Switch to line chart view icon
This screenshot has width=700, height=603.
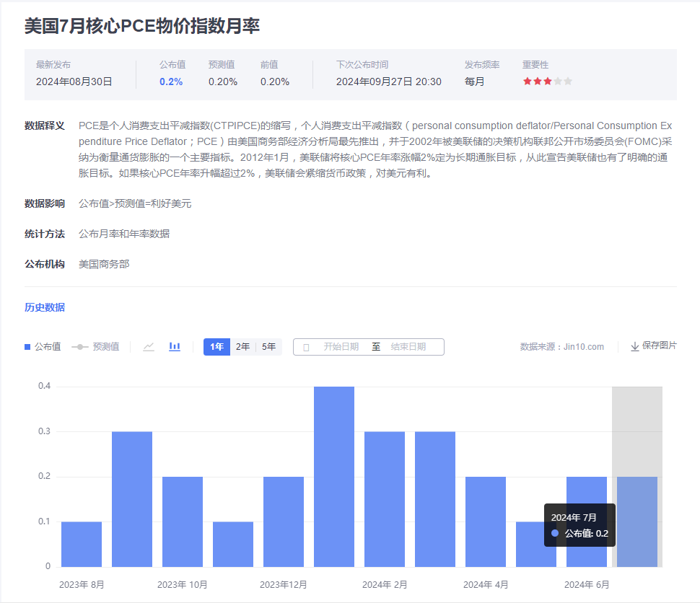(x=149, y=347)
